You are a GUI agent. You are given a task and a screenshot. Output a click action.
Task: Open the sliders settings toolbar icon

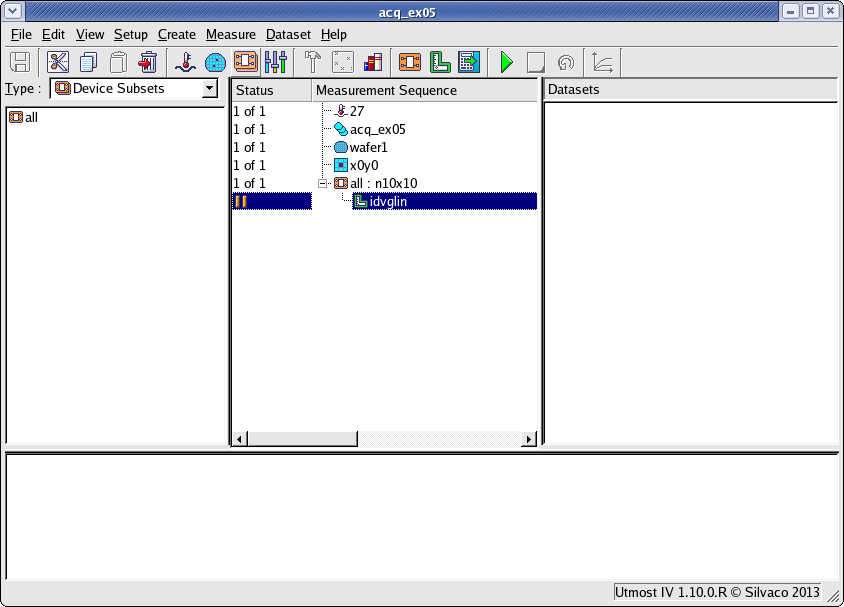pyautogui.click(x=276, y=62)
